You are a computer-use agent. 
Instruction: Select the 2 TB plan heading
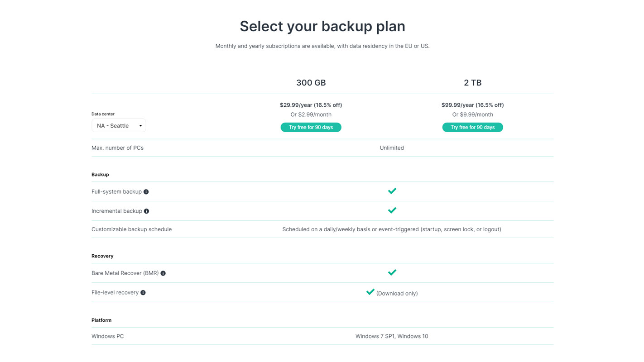pyautogui.click(x=472, y=83)
